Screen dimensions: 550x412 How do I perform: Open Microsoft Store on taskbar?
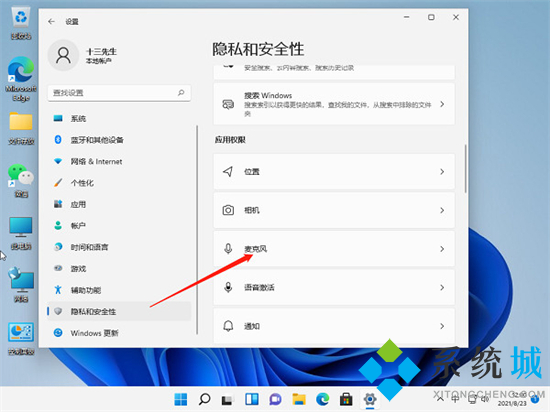point(346,399)
